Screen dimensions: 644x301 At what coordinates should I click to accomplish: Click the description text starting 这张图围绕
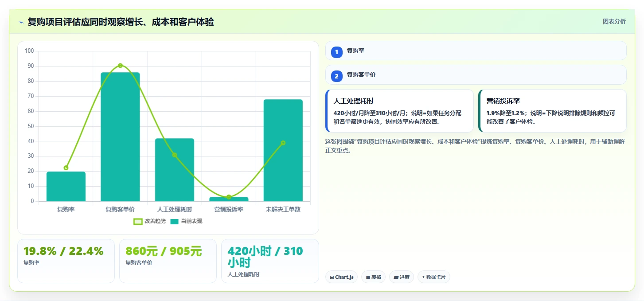(475, 146)
